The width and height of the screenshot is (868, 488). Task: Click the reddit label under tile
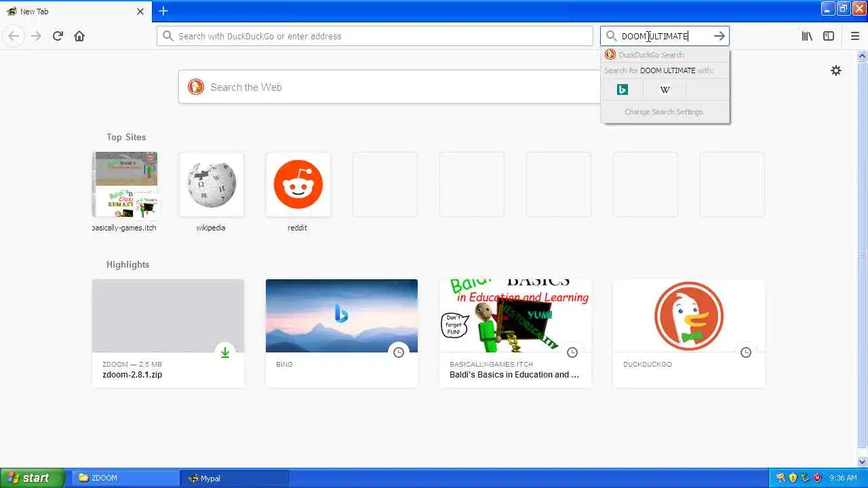297,228
